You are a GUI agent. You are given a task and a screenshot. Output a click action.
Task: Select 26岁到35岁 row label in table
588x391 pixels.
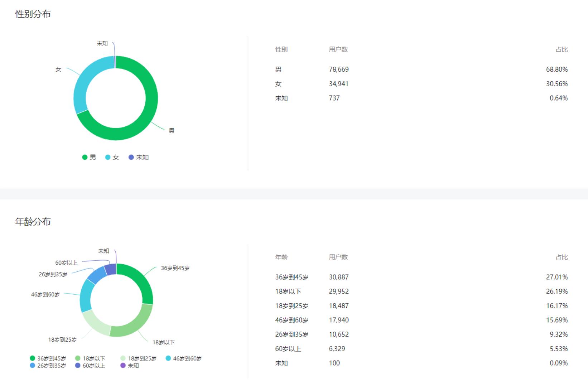[291, 334]
